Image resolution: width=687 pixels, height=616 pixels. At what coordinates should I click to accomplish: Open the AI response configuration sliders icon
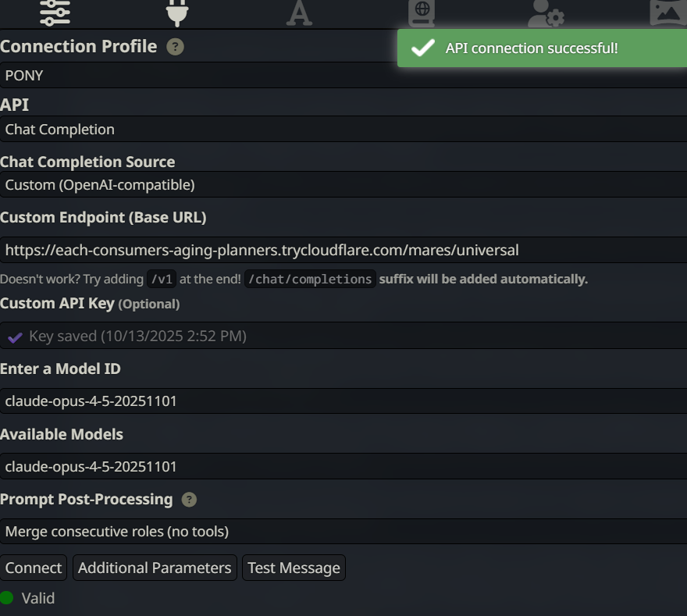click(x=55, y=12)
